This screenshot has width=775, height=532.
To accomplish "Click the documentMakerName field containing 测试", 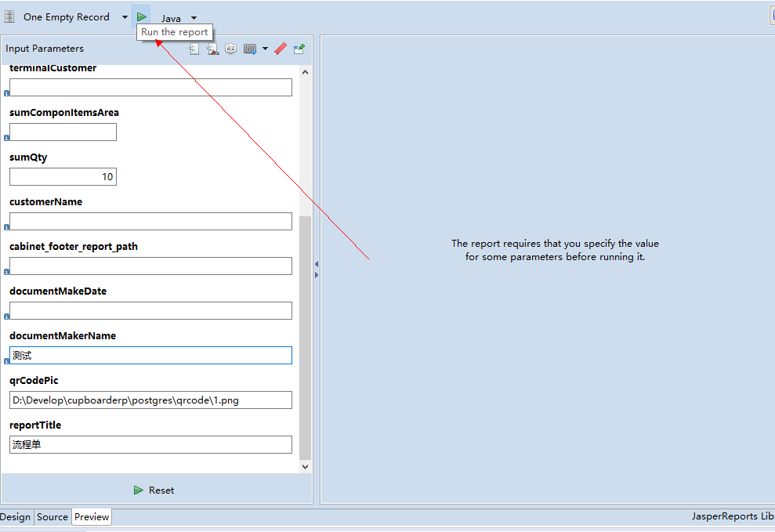I will [x=150, y=355].
